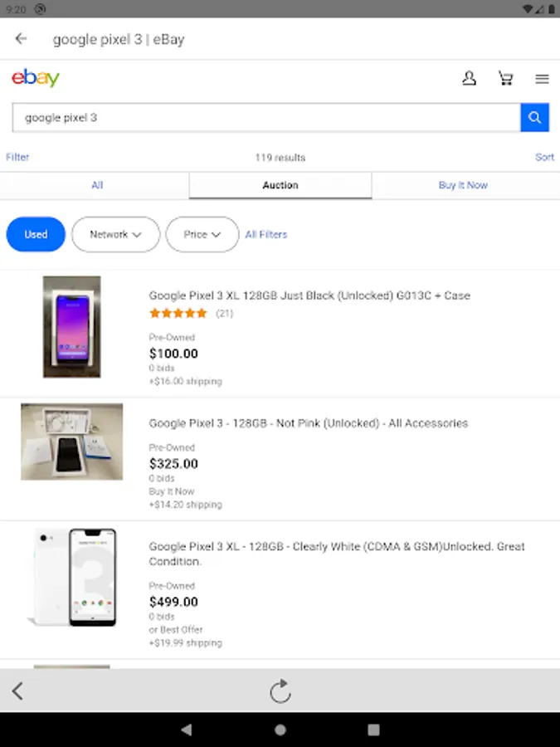The width and height of the screenshot is (560, 747).
Task: Tap the browser reload icon at bottom
Action: [280, 691]
